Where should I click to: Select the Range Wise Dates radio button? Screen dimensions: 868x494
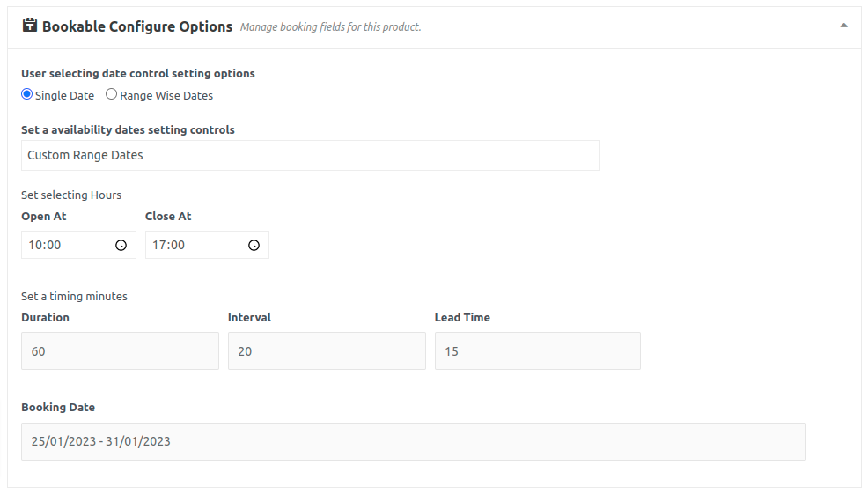112,94
